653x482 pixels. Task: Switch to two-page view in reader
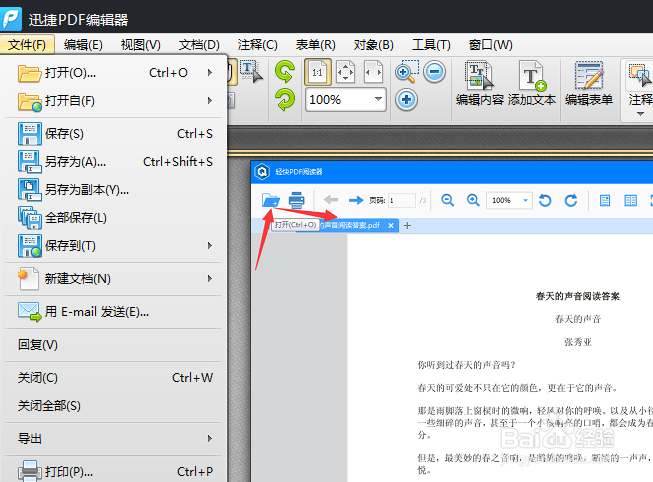tap(631, 201)
